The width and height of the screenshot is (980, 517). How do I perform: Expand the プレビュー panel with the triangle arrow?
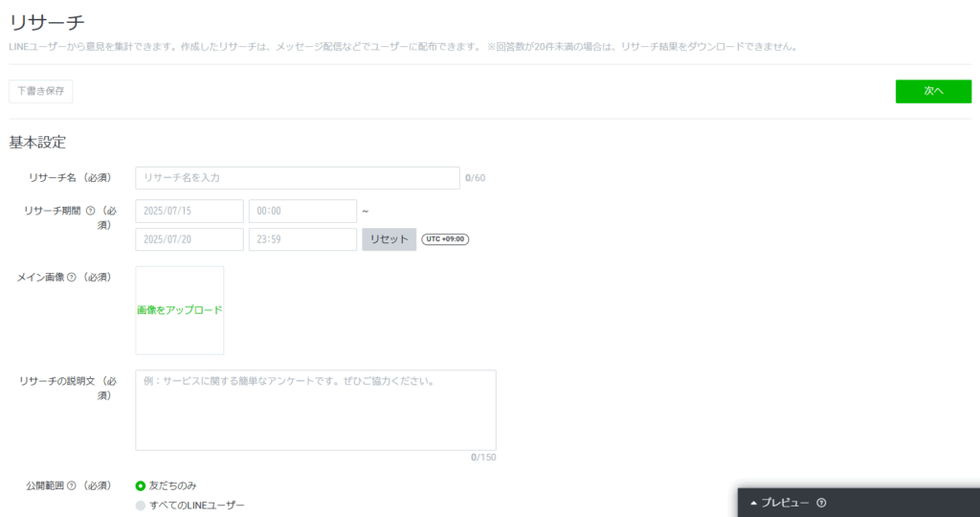click(753, 503)
